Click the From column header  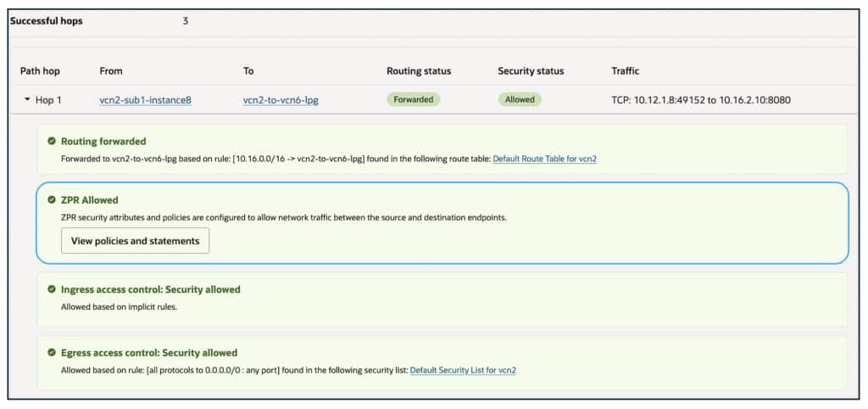point(111,71)
